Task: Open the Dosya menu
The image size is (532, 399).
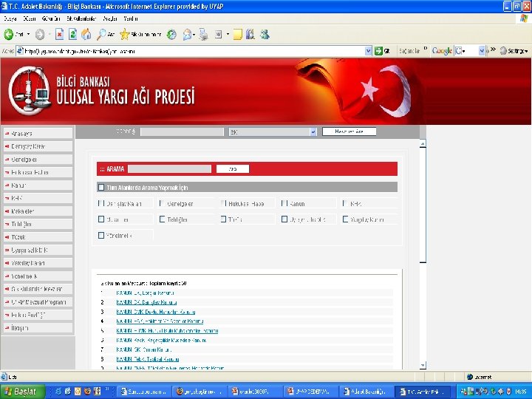Action: coord(10,18)
